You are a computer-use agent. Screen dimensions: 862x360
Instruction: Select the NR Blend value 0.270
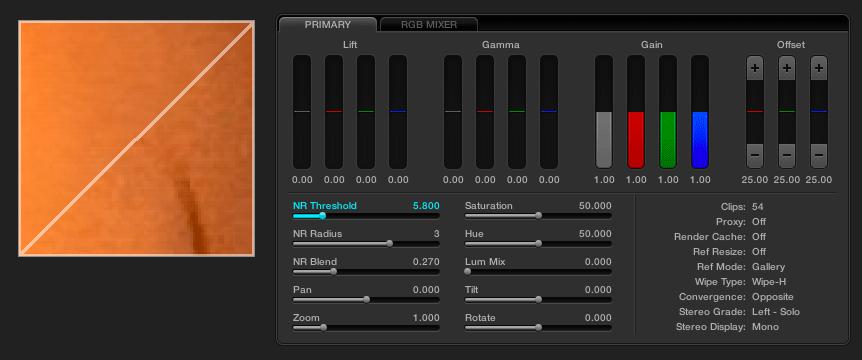[426, 262]
